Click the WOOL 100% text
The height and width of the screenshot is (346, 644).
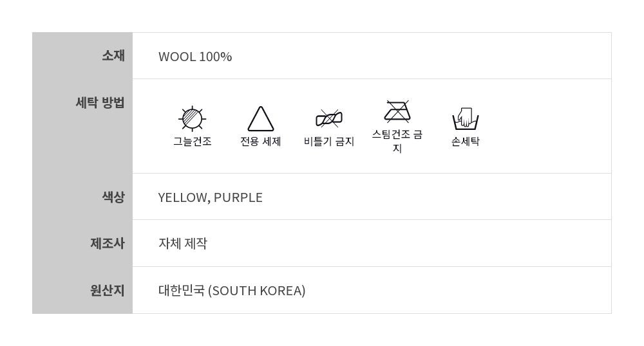[x=195, y=57]
